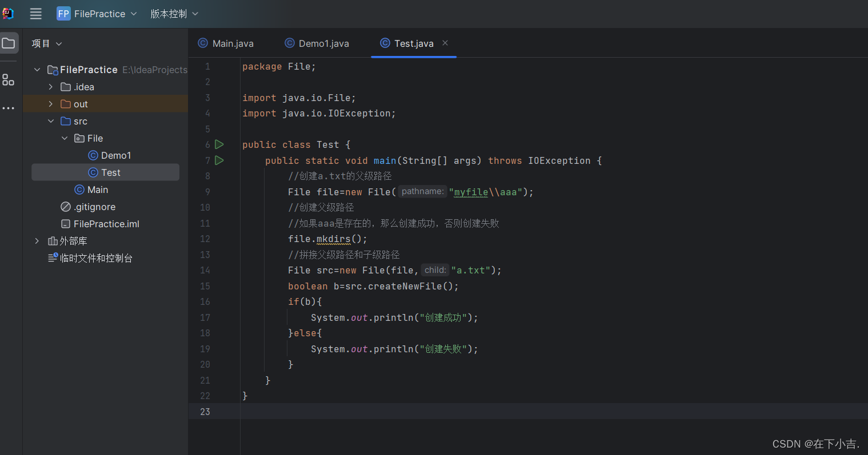Expand the out folder
Screen dimensions: 868x455
[x=51, y=104]
